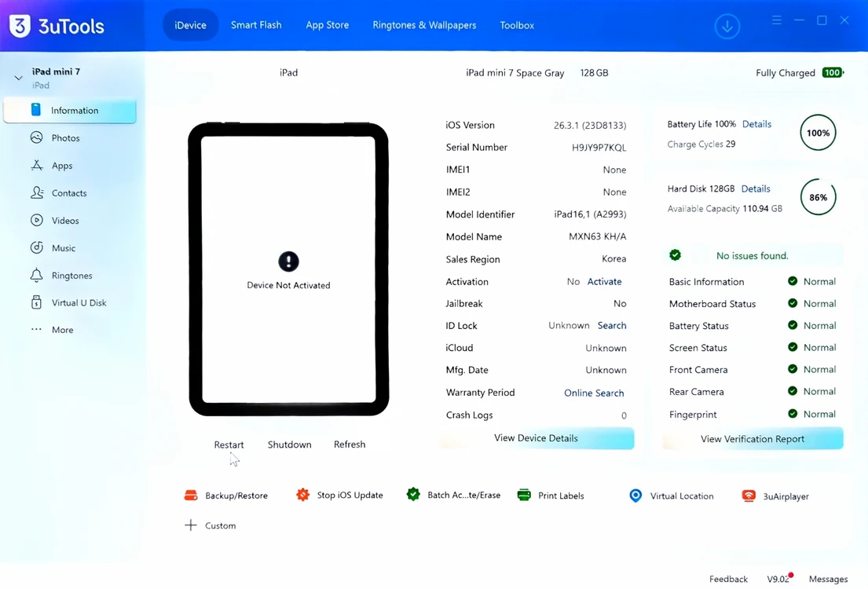Open Batch Activate/Erase tool
Screen dimensions: 868x589
pyautogui.click(x=452, y=495)
